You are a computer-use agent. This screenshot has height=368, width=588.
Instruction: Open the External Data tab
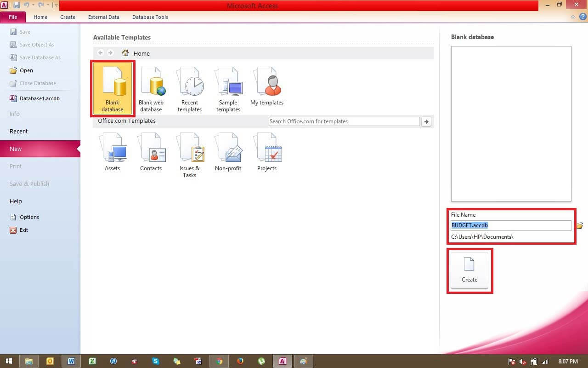coord(103,17)
